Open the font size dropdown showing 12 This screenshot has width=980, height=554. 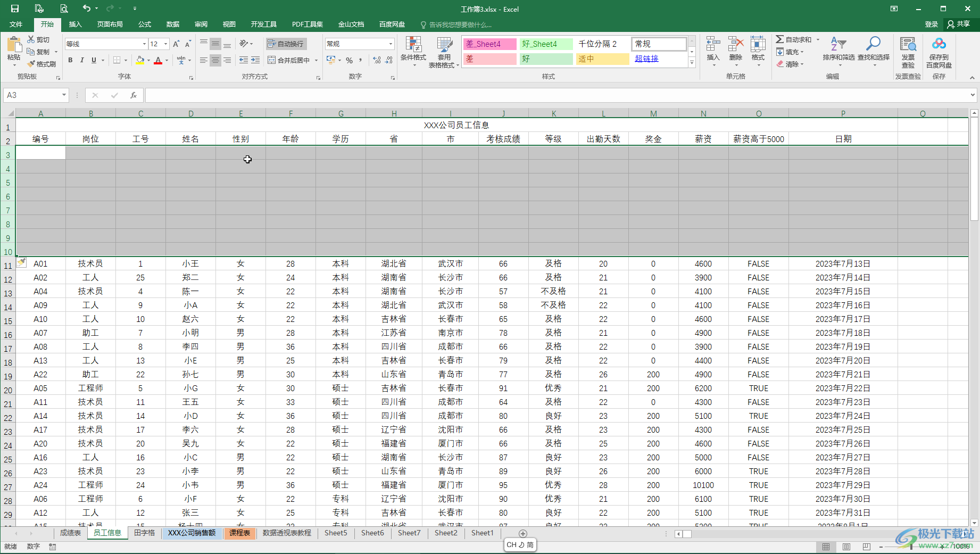point(166,44)
